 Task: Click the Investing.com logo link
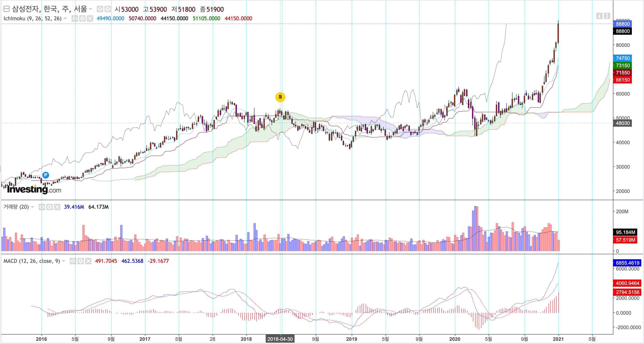point(34,190)
